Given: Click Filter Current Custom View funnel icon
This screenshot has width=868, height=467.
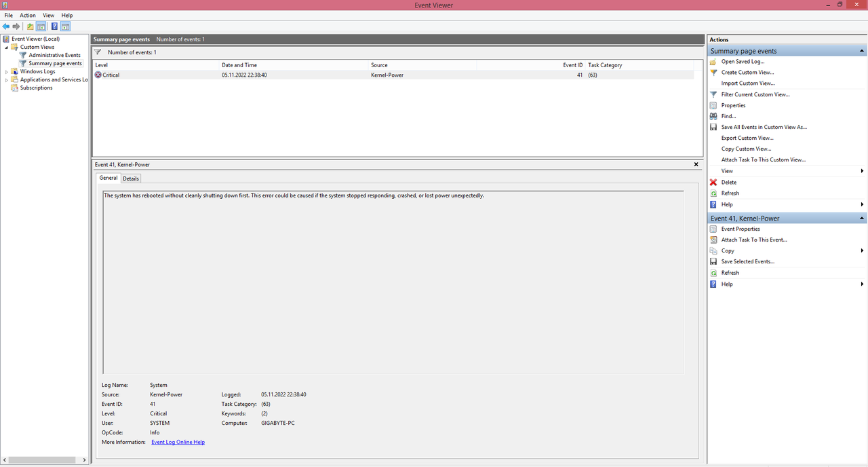Looking at the screenshot, I should coord(713,94).
